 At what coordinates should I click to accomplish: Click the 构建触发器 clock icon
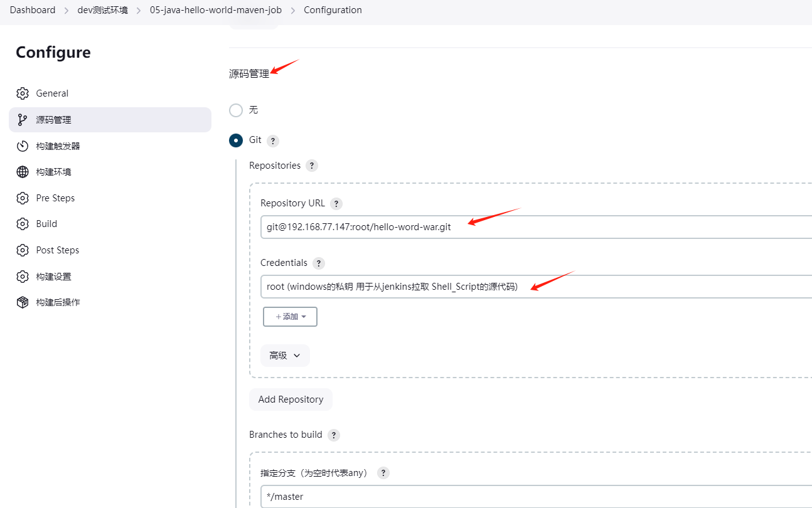tap(23, 146)
